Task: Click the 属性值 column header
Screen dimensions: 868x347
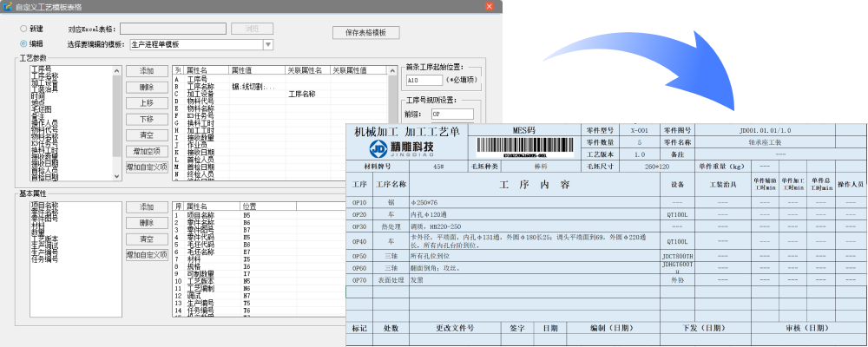Action: (258, 70)
